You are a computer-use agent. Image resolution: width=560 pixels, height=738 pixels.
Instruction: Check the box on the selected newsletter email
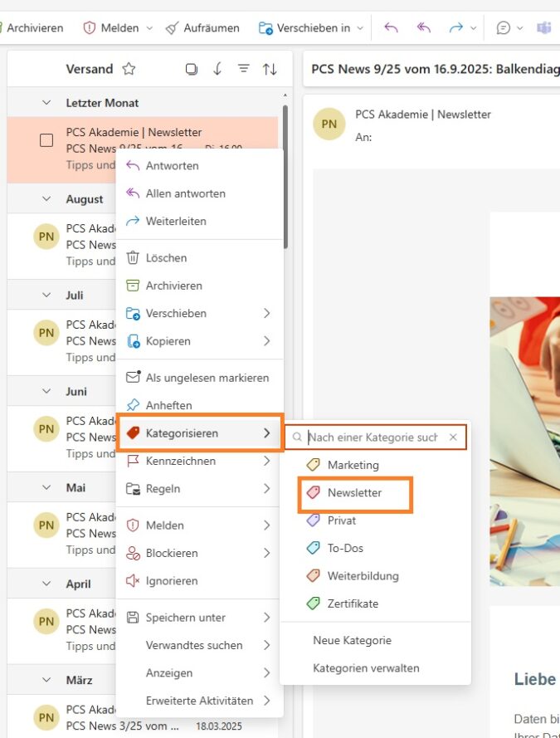point(46,140)
